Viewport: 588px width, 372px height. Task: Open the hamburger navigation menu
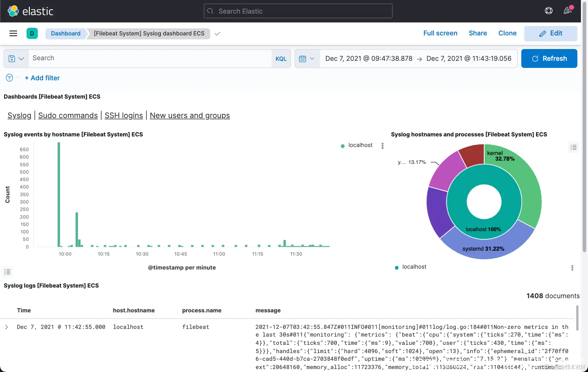tap(13, 33)
